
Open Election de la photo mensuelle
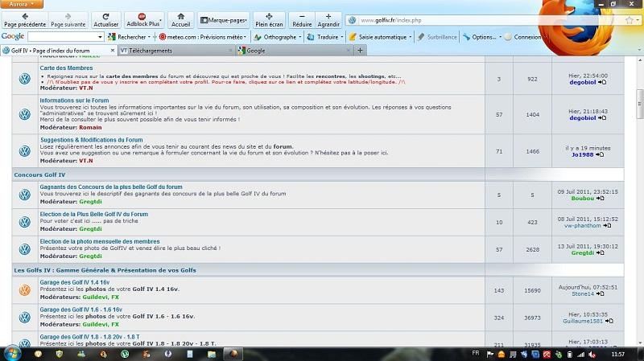pyautogui.click(x=100, y=242)
